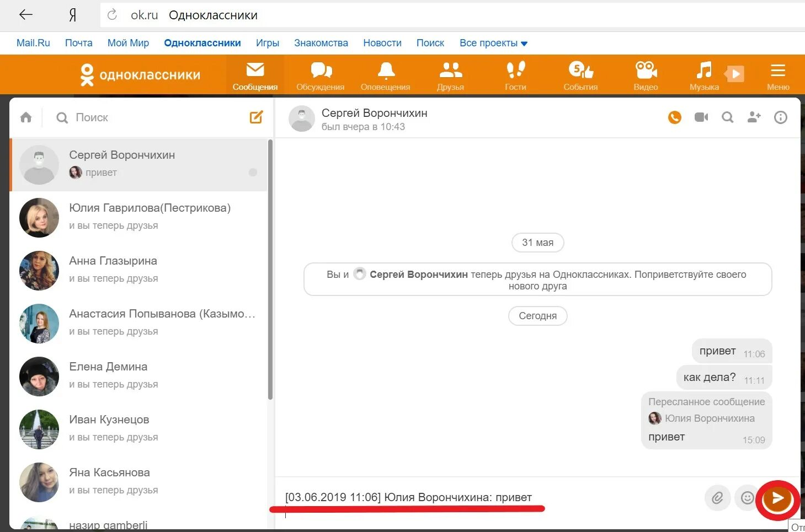Open chat with Яна Касьянова
This screenshot has height=532, width=805.
138,482
